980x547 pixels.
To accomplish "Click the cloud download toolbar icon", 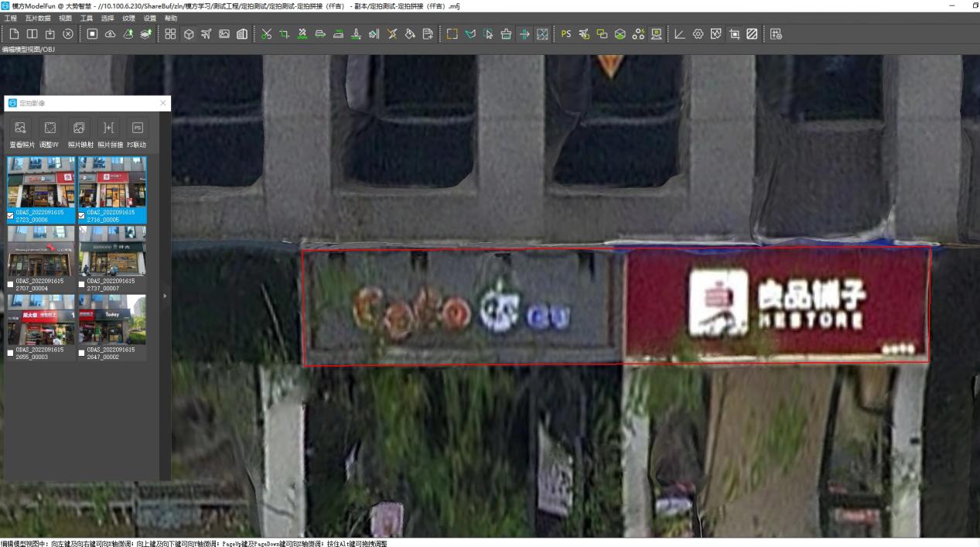I will pos(110,34).
